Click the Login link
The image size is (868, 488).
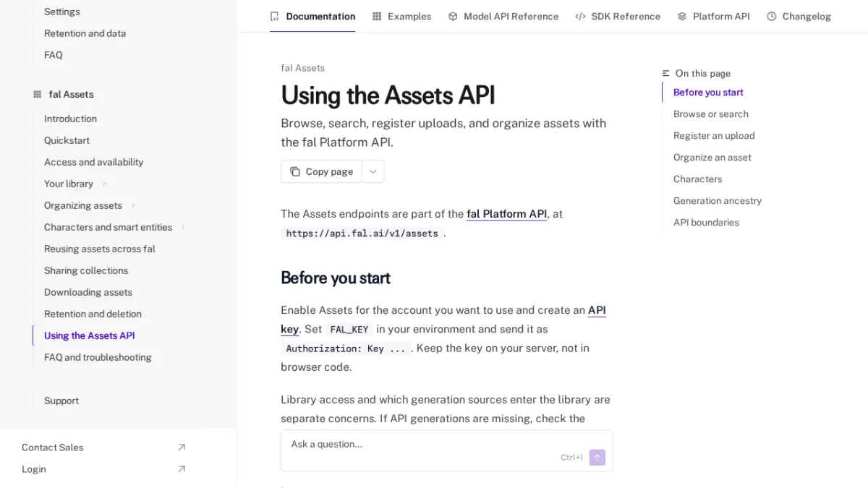pyautogui.click(x=34, y=469)
